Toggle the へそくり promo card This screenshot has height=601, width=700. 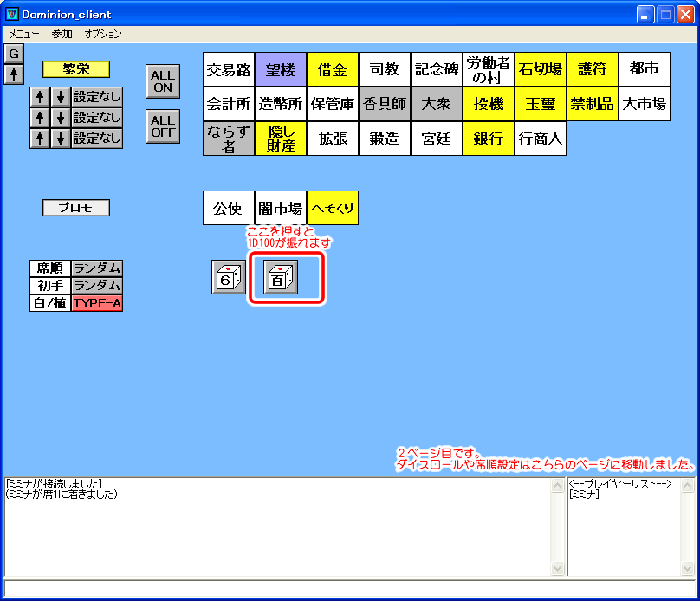click(x=332, y=208)
